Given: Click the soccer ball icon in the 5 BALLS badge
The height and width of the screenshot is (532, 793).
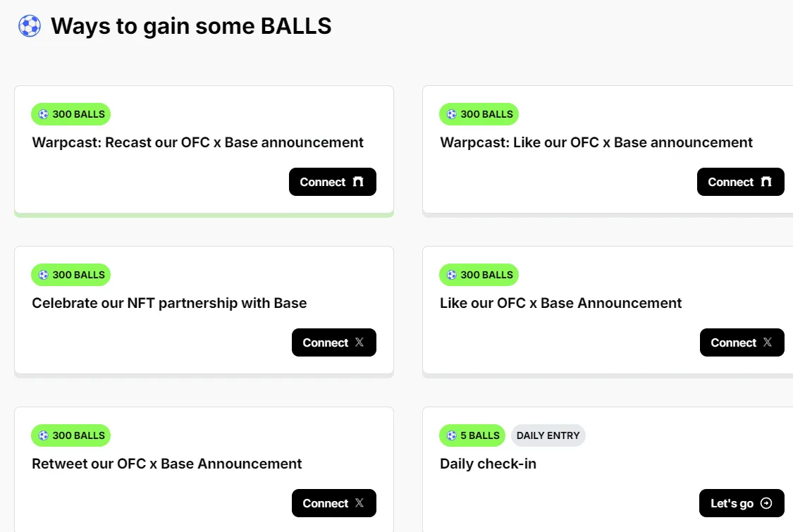Looking at the screenshot, I should (x=450, y=435).
